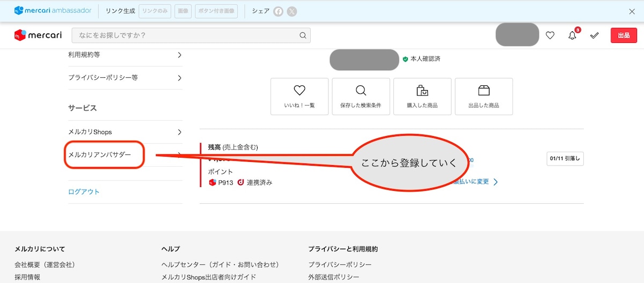This screenshot has height=283, width=644.
Task: Share via the Facebook icon
Action: click(278, 11)
